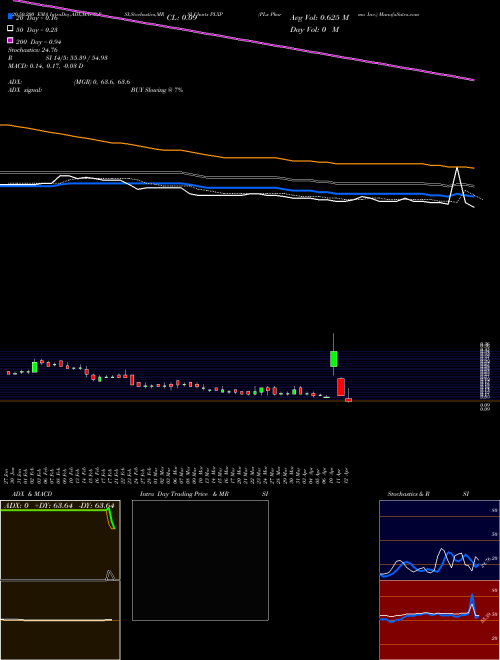The image size is (500, 660).
Task: Open the 'Stochastics & R' panel title
Action: tap(409, 494)
